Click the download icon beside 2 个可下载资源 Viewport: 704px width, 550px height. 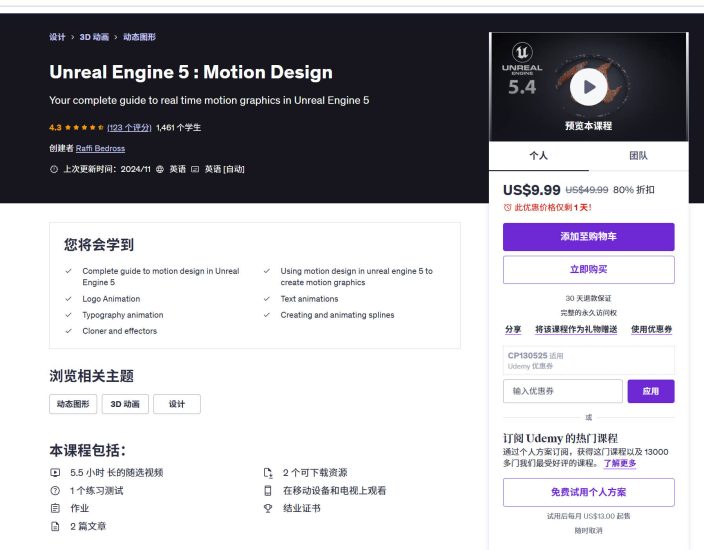coord(268,472)
